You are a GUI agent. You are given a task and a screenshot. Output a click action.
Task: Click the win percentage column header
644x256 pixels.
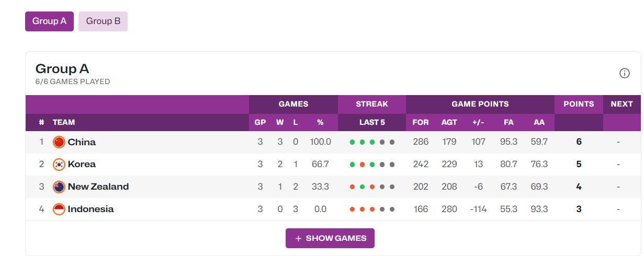320,122
